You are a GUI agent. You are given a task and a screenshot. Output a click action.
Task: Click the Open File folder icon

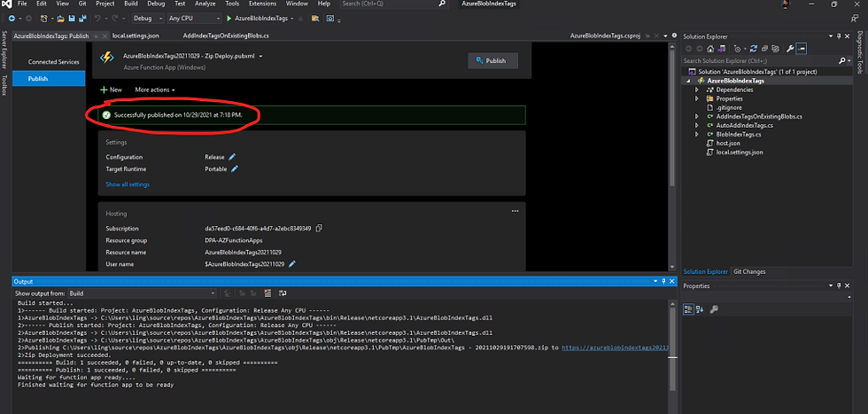tap(61, 19)
